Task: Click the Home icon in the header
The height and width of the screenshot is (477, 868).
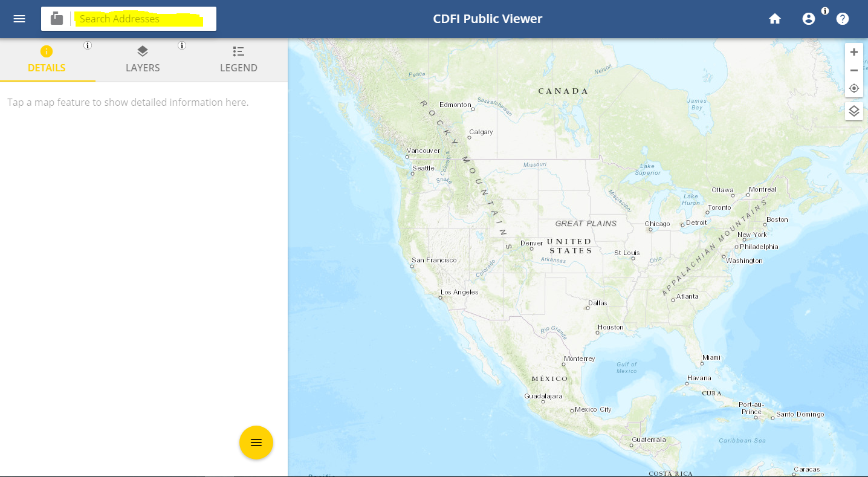Action: [775, 19]
